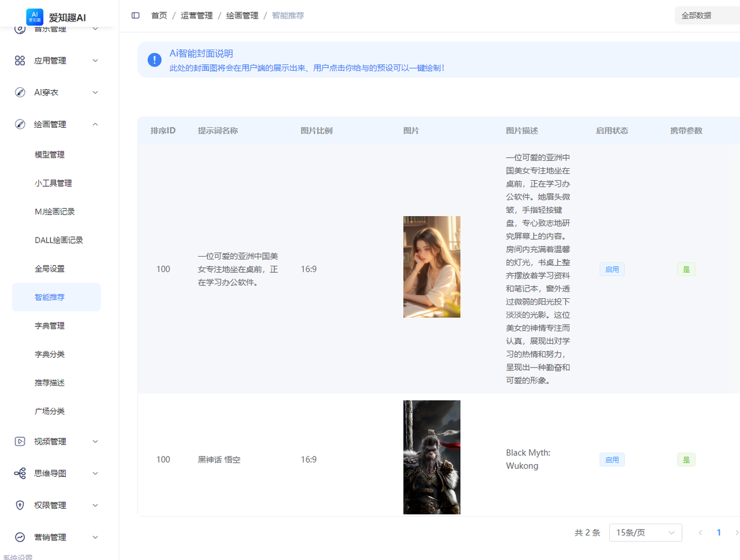
Task: Click 16:9 ratio in the 黑神话 悟空 row
Action: coord(309,460)
